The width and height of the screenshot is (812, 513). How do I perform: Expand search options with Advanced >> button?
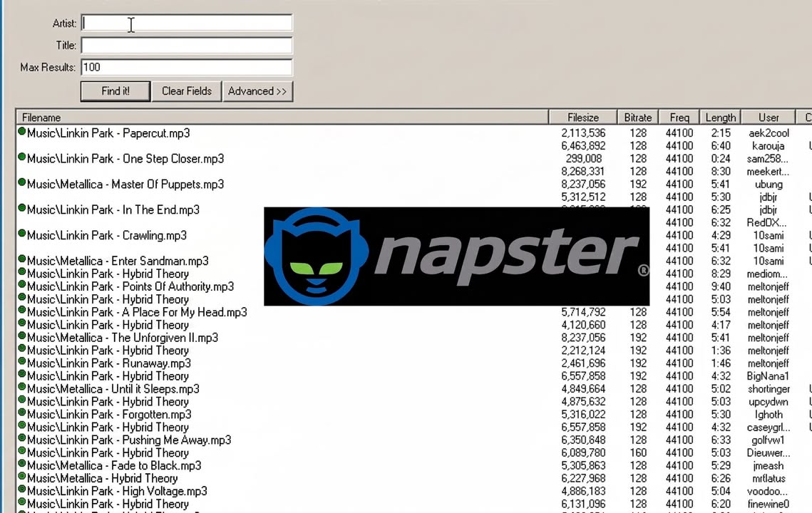pos(257,91)
